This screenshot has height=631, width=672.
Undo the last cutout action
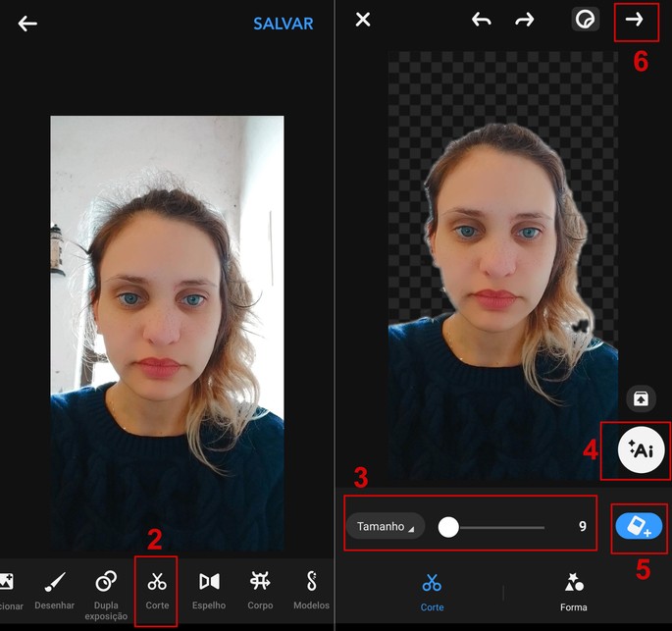coord(481,21)
